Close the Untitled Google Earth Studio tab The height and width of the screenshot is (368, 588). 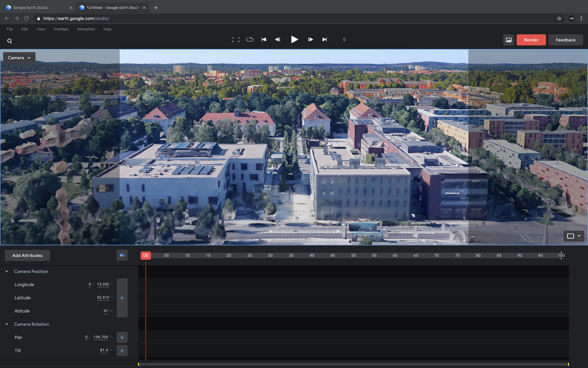point(144,8)
